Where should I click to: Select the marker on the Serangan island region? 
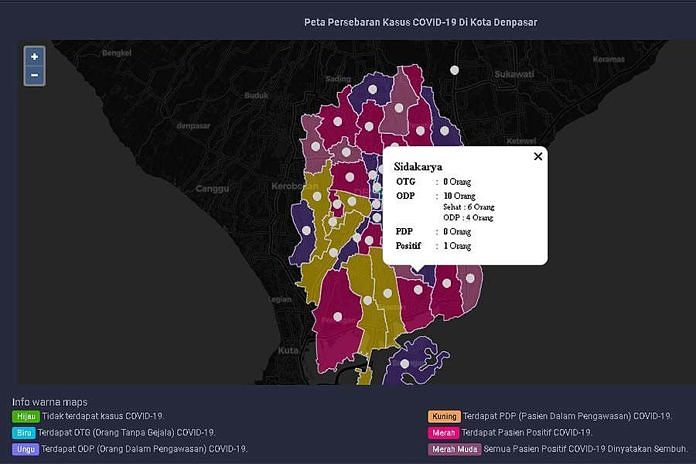(x=405, y=364)
